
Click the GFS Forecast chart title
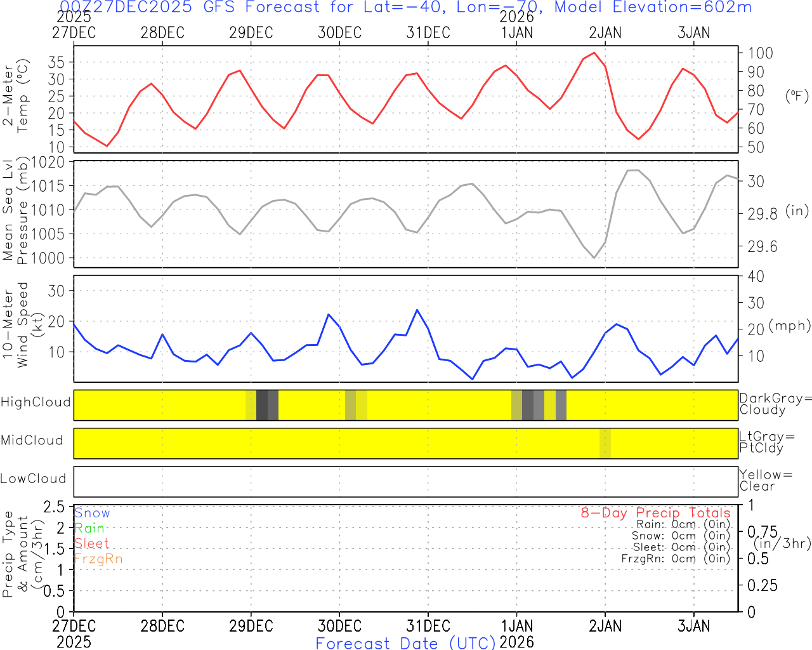[405, 8]
